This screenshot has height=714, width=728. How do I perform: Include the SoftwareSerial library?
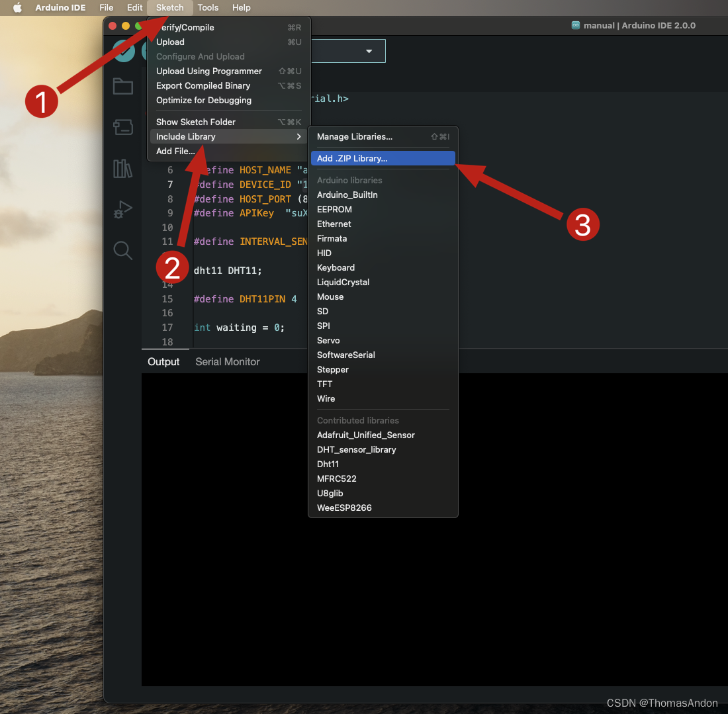point(383,355)
